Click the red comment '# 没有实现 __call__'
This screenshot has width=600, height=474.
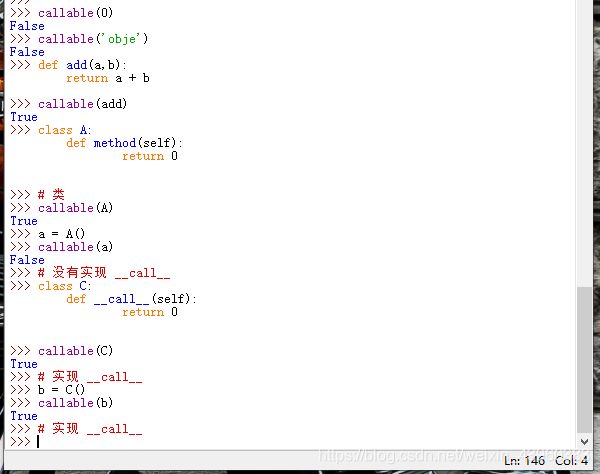click(104, 273)
